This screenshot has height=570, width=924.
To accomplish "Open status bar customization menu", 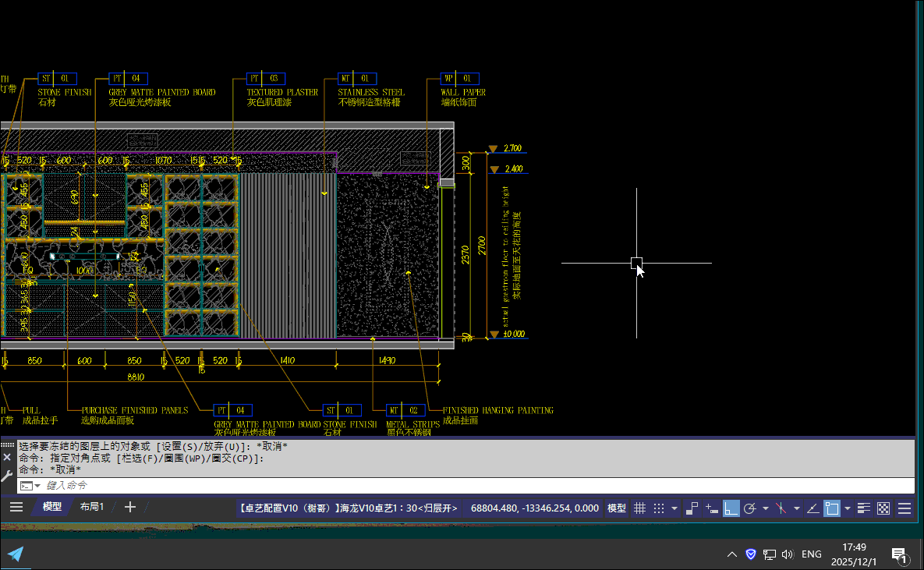I will pos(905,508).
